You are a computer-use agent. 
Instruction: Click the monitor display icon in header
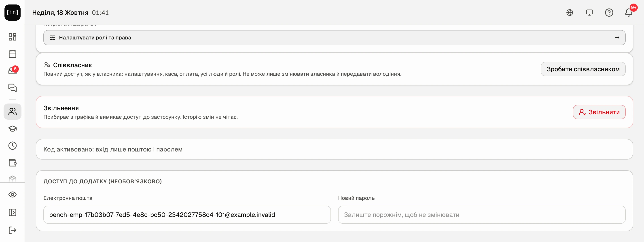pos(589,13)
